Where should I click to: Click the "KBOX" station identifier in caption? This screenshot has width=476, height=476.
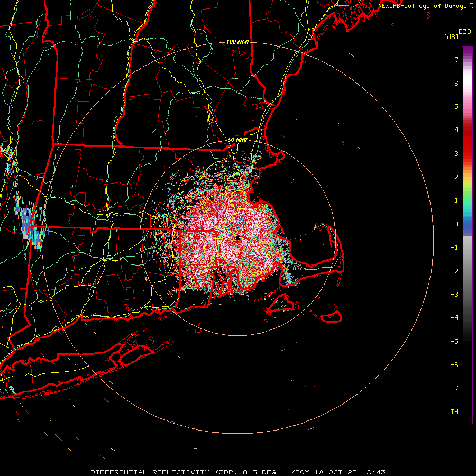(301, 472)
